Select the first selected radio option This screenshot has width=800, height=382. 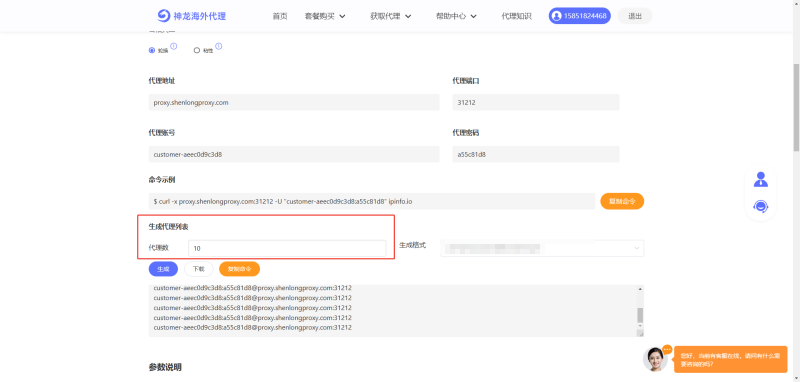click(152, 50)
